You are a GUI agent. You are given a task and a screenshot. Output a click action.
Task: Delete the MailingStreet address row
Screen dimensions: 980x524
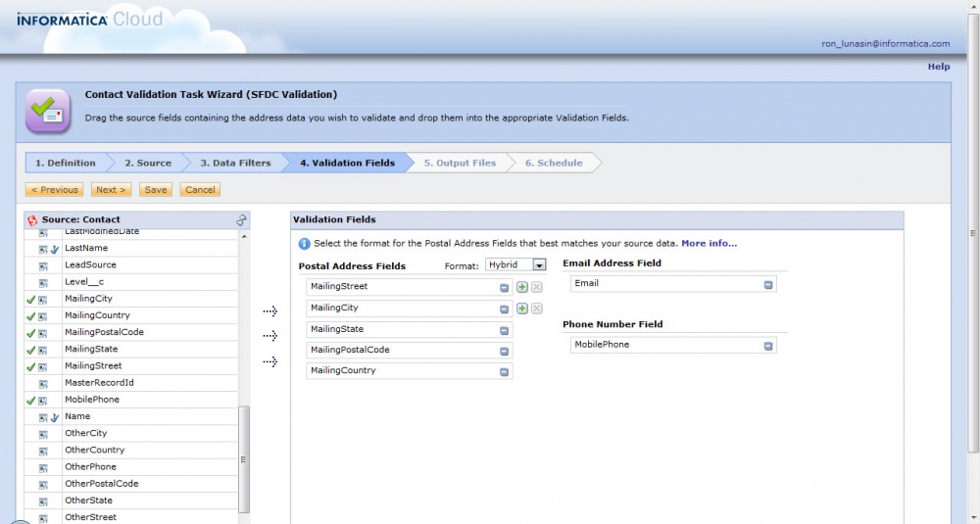coord(537,287)
